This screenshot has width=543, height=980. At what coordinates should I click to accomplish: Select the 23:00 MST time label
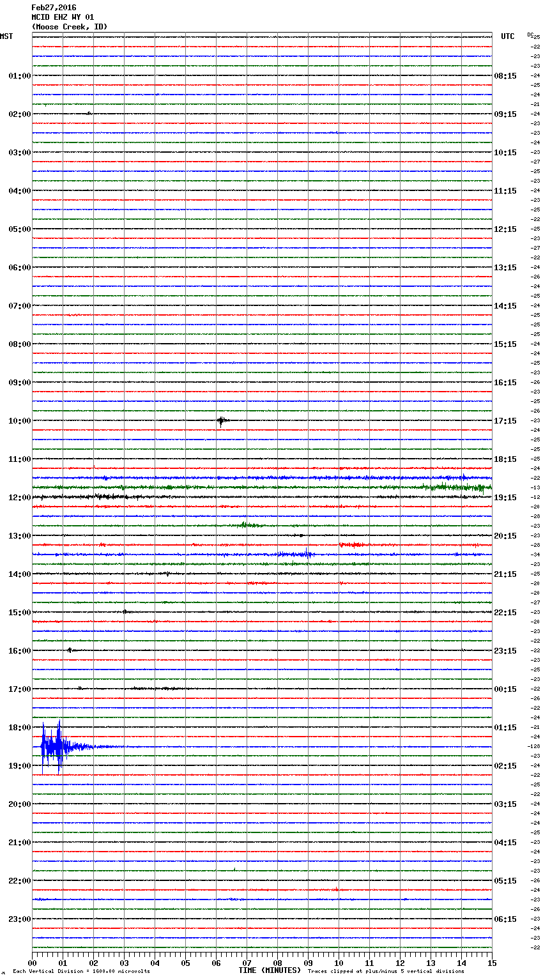[20, 919]
